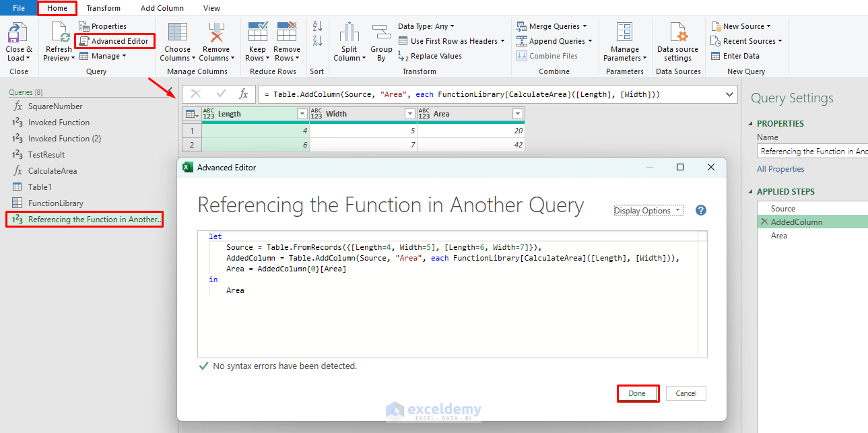This screenshot has height=433, width=868.
Task: Click the Close & Load icon
Action: 17,33
